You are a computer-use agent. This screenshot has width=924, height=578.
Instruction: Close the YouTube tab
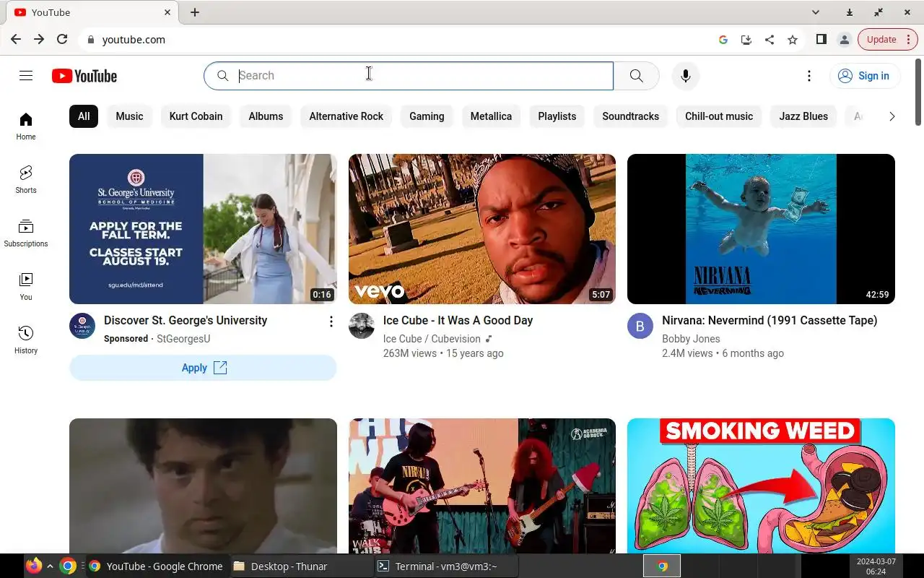click(x=167, y=12)
